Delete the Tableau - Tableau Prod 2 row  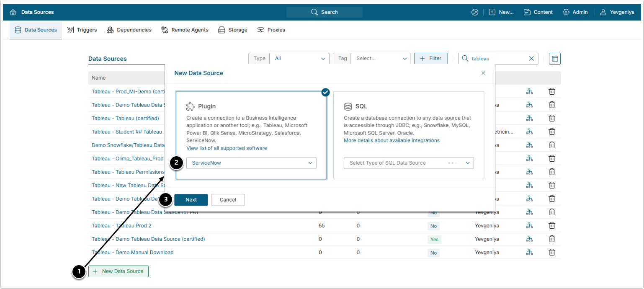point(552,225)
